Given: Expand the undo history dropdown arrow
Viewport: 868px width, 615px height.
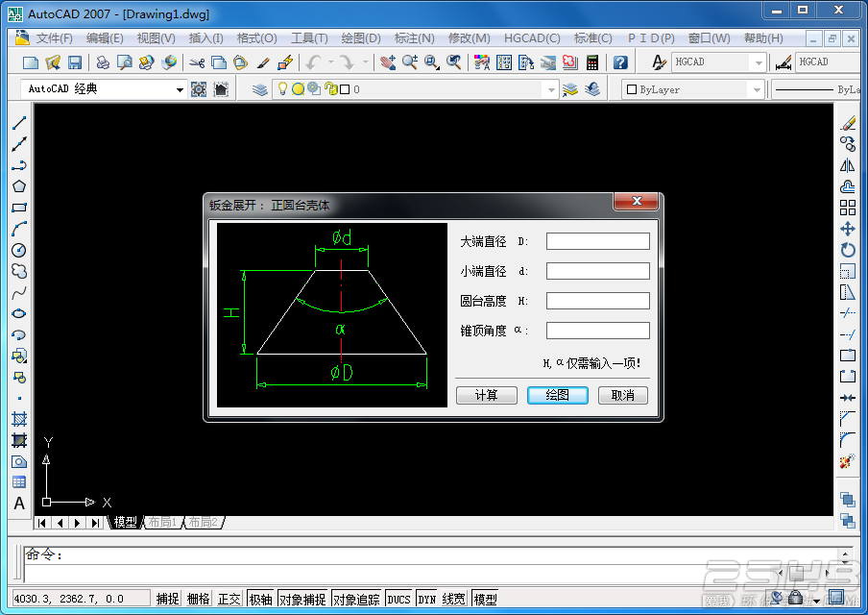Looking at the screenshot, I should coord(331,62).
